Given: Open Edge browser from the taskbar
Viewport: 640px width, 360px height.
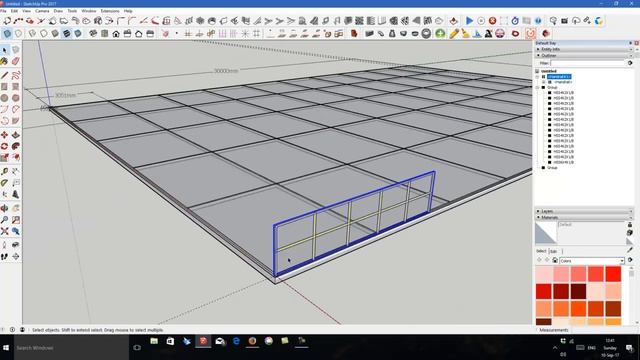Looking at the screenshot, I should [236, 341].
